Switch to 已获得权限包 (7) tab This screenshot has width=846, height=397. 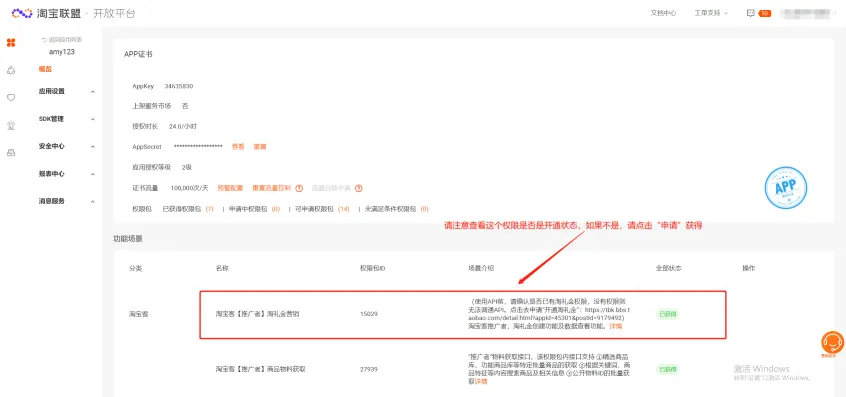coord(188,209)
